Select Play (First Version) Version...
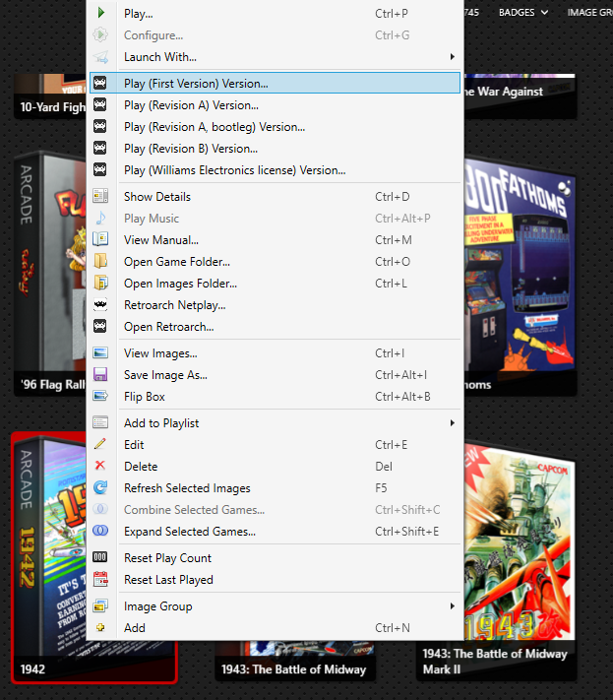613x700 pixels. 276,83
